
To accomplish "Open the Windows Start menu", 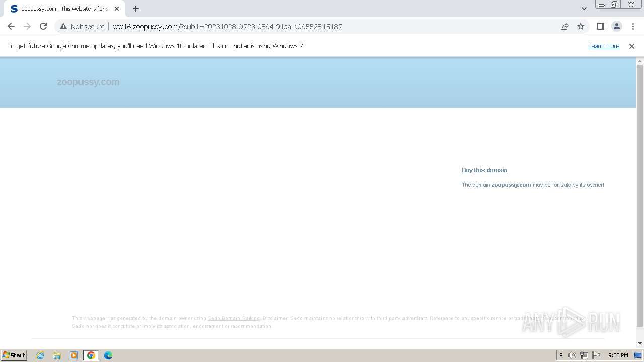I will coord(14,355).
